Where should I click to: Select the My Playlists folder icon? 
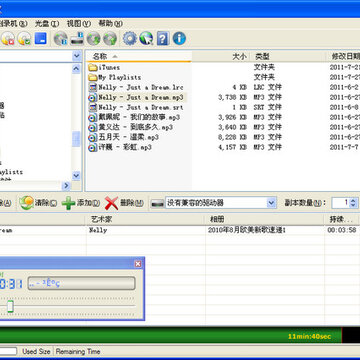tap(92, 77)
